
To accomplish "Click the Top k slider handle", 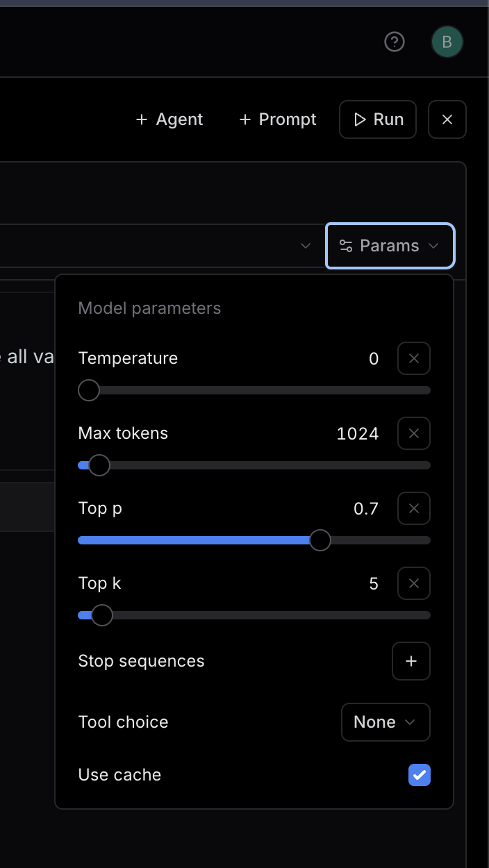I will [x=102, y=615].
